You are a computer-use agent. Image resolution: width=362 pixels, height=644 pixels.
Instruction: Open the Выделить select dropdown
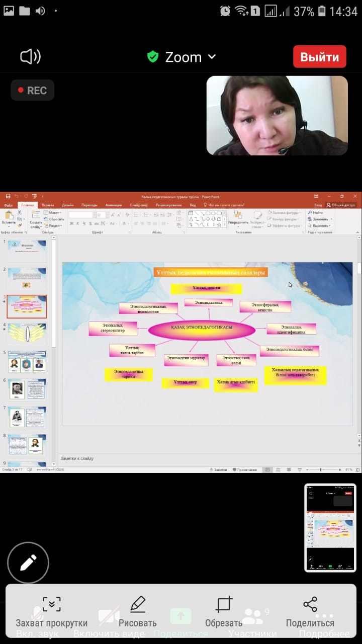(x=320, y=226)
